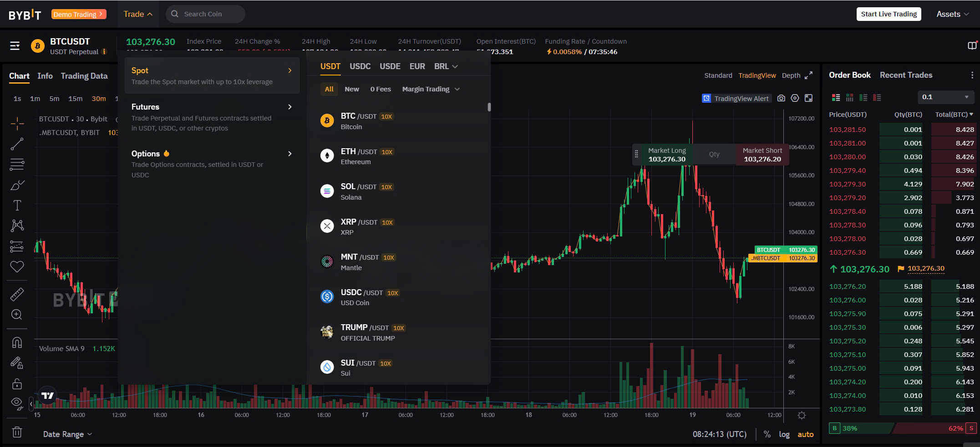The width and height of the screenshot is (980, 447).
Task: Expand the Futures submenu
Action: [x=212, y=117]
